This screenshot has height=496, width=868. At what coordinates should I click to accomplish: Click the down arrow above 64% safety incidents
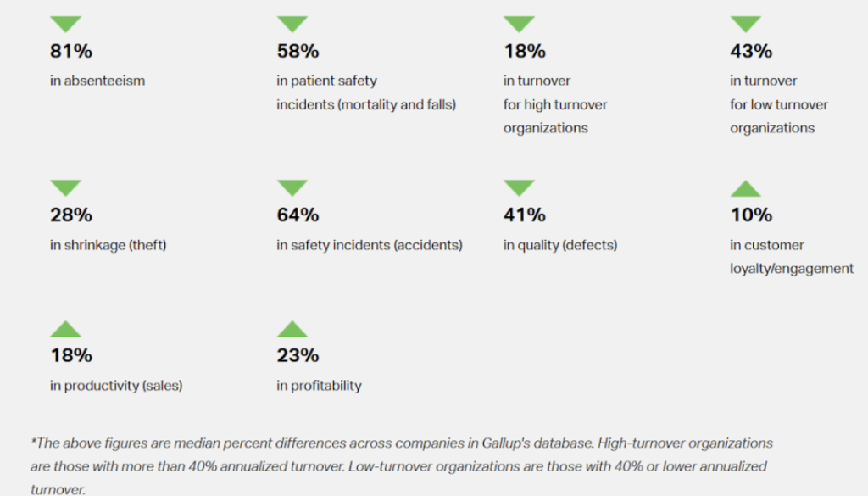click(x=292, y=187)
